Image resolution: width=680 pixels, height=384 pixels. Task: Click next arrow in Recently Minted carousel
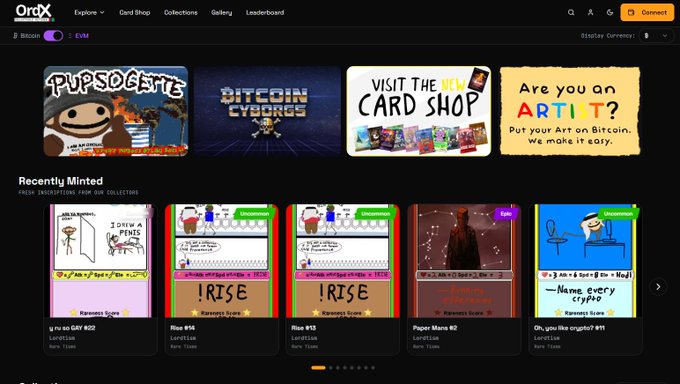[658, 286]
